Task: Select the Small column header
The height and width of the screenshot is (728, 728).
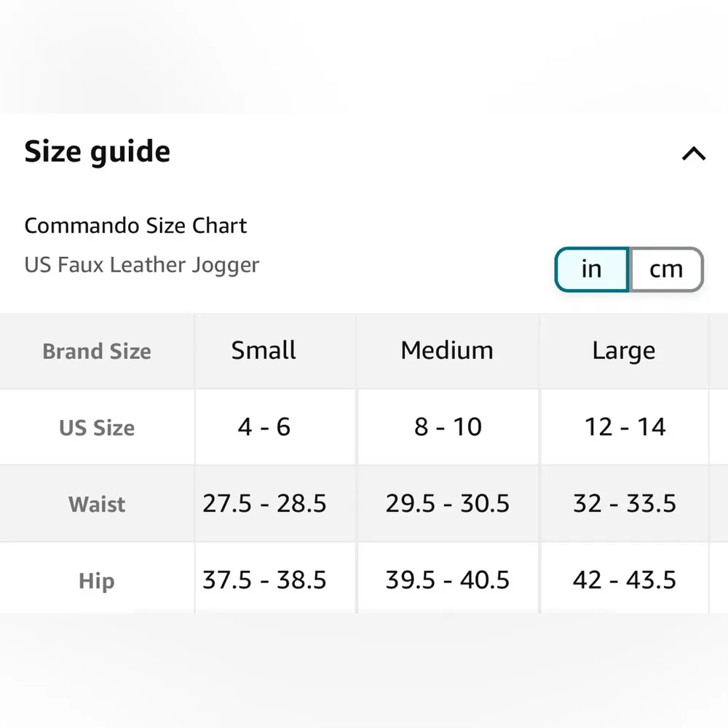Action: pos(264,351)
